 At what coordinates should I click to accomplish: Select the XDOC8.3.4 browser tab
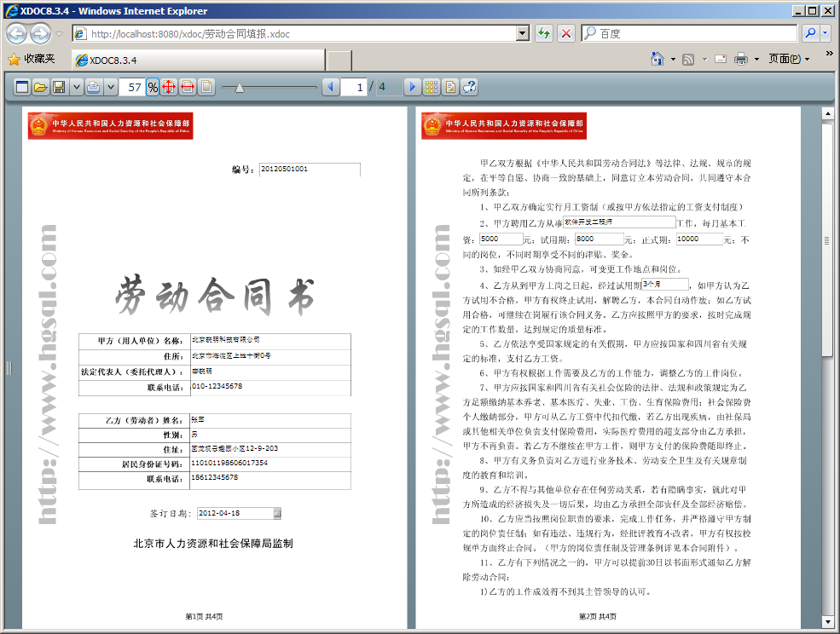click(x=198, y=60)
